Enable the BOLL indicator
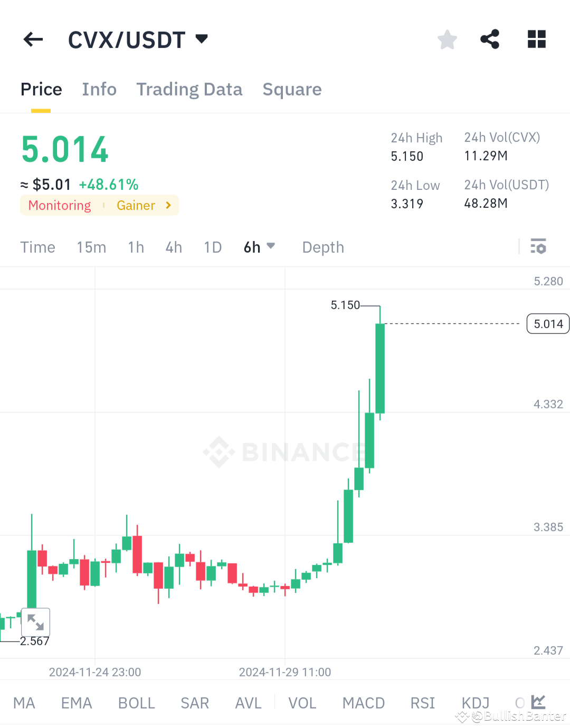570x728 pixels. pyautogui.click(x=136, y=702)
